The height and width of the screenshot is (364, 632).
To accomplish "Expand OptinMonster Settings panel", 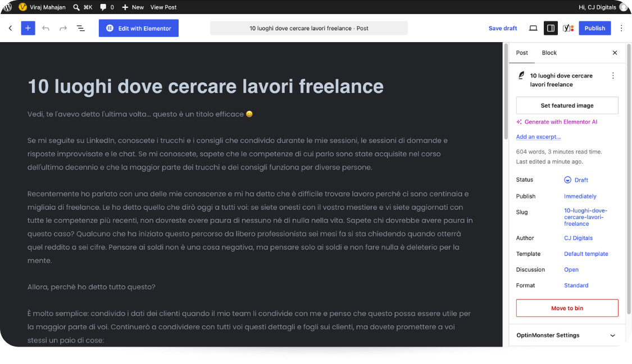I will 567,335.
